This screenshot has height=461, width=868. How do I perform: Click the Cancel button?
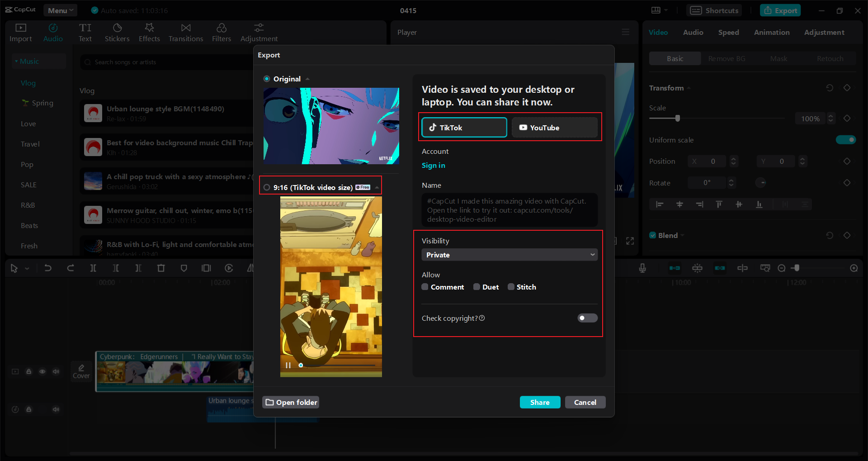[585, 402]
